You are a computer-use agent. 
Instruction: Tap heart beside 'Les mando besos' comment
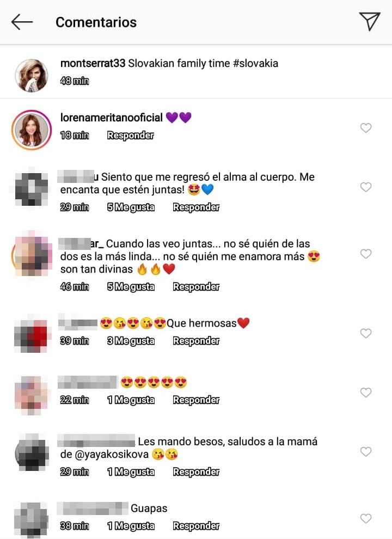tap(365, 451)
